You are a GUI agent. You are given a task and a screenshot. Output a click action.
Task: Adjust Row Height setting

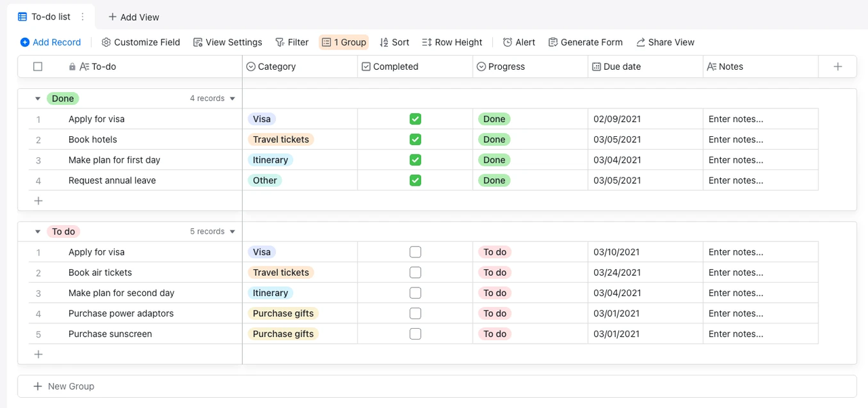452,42
